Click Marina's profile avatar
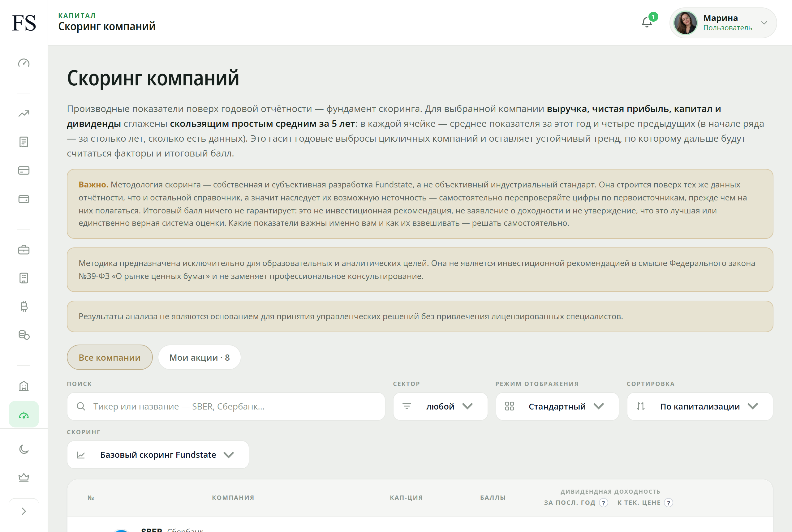 [686, 23]
